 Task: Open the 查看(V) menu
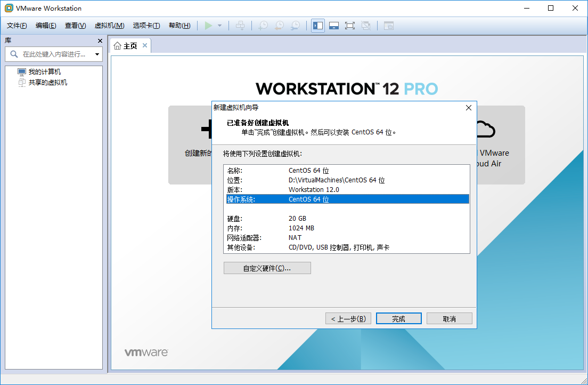[76, 26]
